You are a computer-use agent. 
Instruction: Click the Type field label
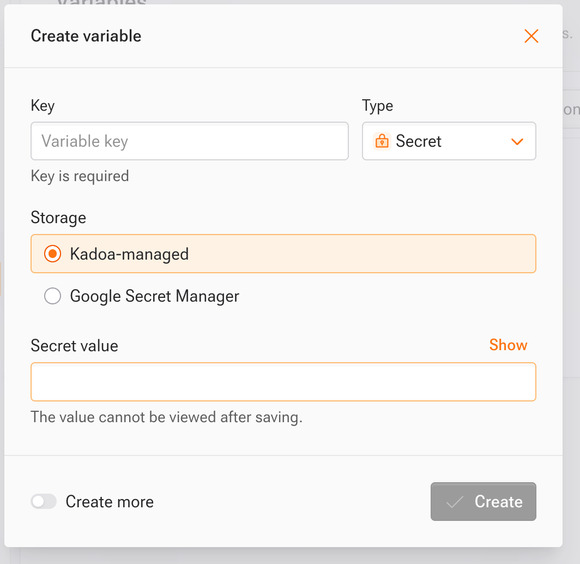[377, 106]
